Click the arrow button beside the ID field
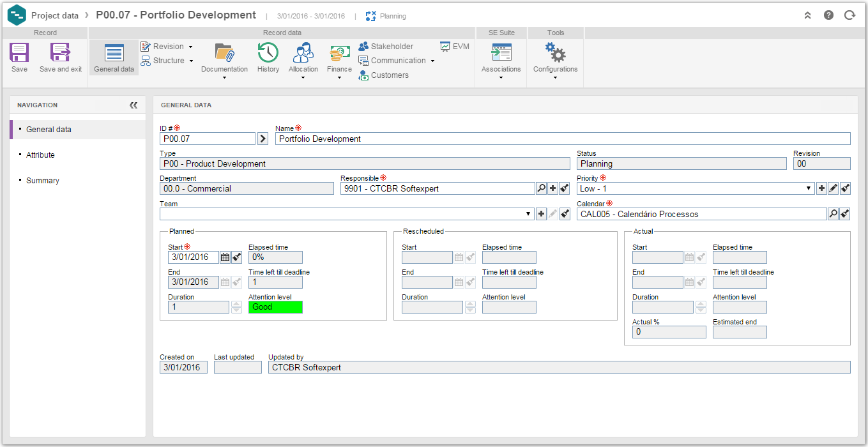Image resolution: width=868 pixels, height=447 pixels. [x=263, y=139]
